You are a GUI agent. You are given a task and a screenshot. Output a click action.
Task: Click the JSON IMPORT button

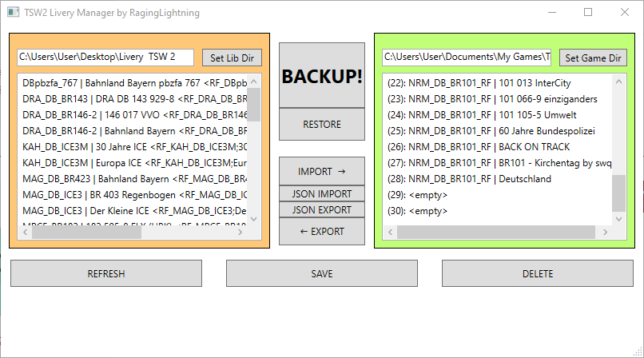(322, 193)
